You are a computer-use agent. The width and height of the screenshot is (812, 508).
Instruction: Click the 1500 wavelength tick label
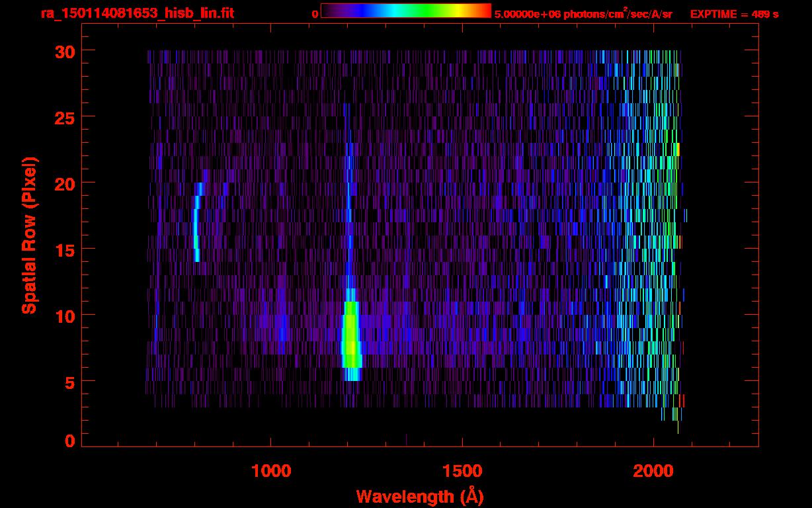(462, 471)
